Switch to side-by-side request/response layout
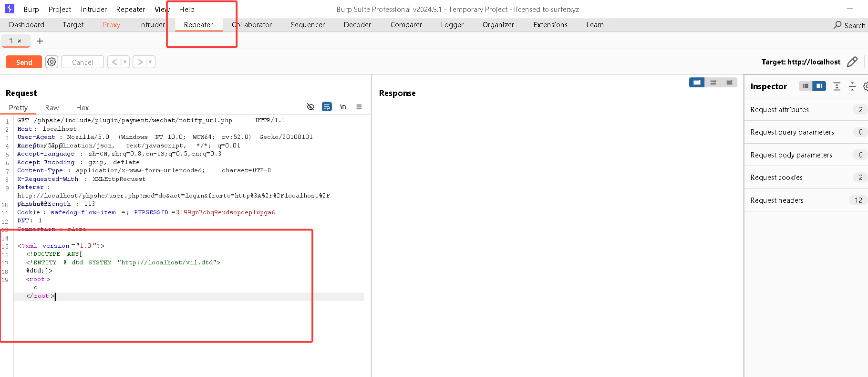The width and height of the screenshot is (868, 377). pyautogui.click(x=697, y=83)
